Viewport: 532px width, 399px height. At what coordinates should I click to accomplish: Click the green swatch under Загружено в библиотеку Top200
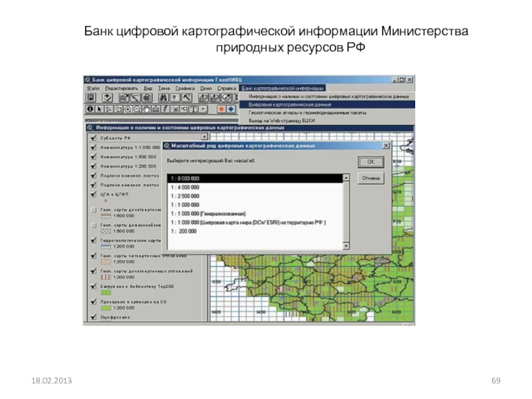(105, 292)
